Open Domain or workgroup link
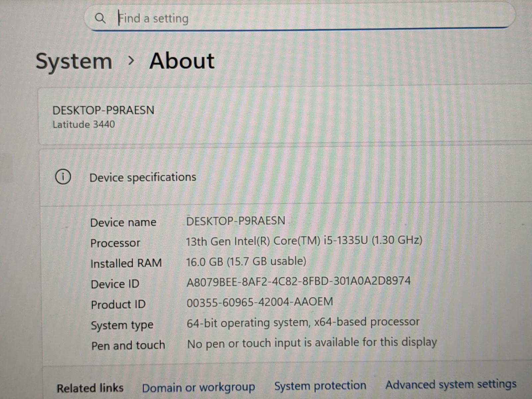 199,387
